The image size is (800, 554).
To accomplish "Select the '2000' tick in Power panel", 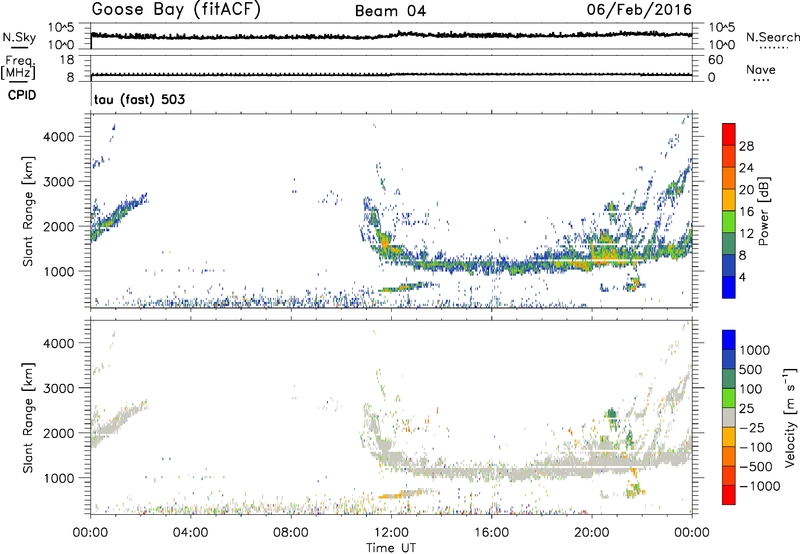I will coord(59,226).
